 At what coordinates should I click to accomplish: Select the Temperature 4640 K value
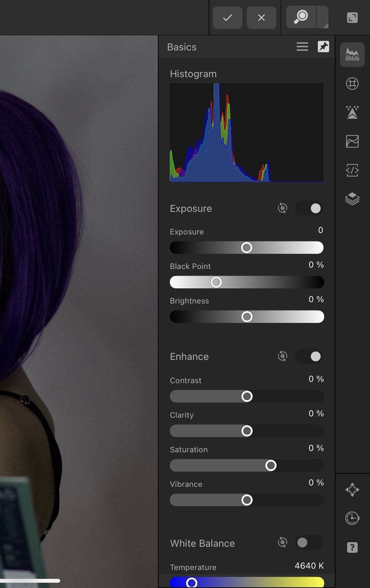[x=309, y=566]
